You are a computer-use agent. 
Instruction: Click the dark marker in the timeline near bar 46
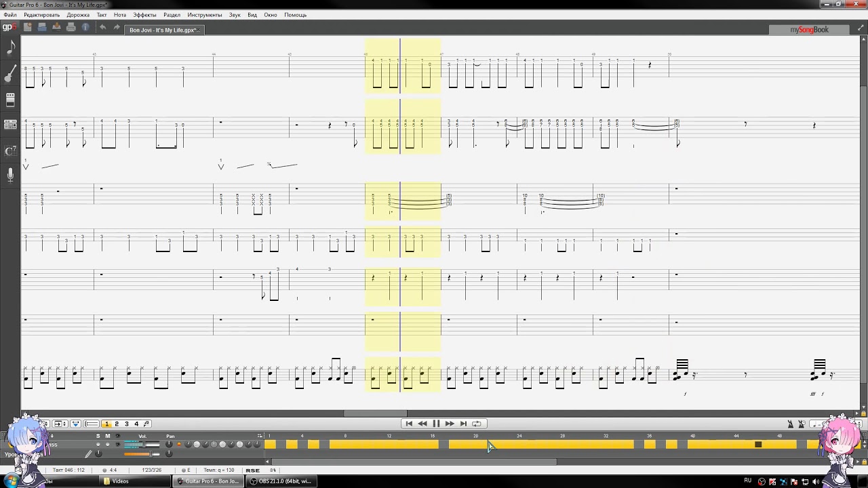point(758,445)
